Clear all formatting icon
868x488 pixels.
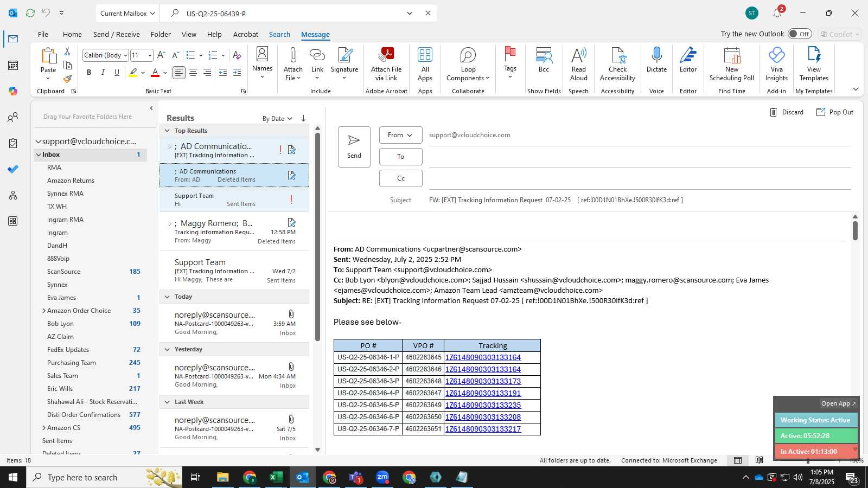coord(237,55)
